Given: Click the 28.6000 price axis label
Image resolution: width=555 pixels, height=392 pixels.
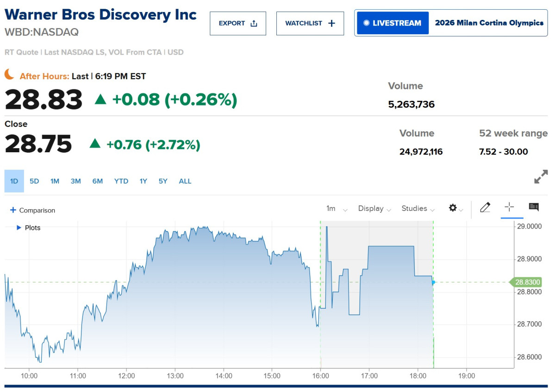Looking at the screenshot, I should pos(529,357).
